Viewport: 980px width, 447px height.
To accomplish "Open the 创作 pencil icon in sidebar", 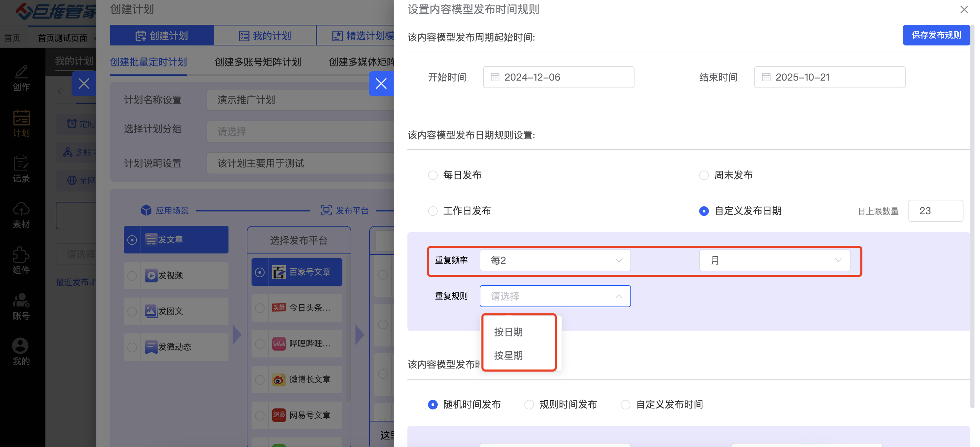I will click(x=21, y=72).
